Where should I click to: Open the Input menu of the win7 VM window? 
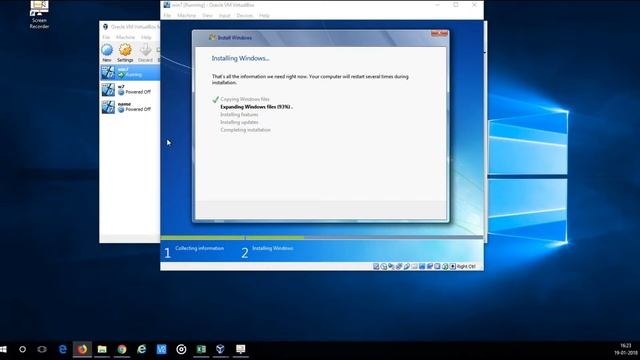coord(224,16)
